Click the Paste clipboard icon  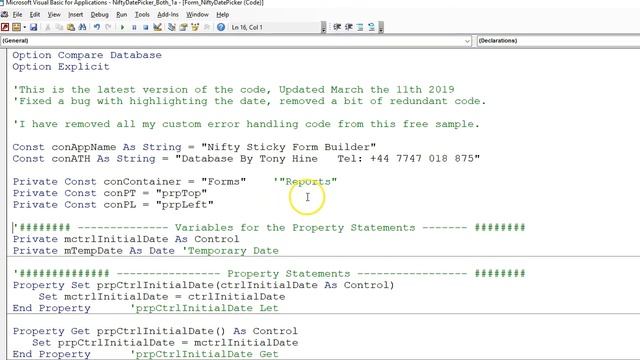tap(71, 27)
